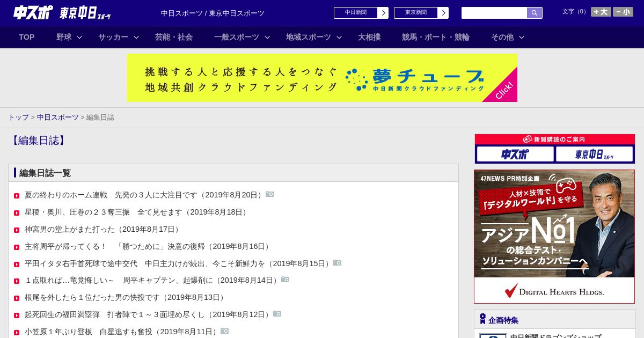Expand the 一般スポーツ dropdown chevron
The image size is (644, 338).
point(267,37)
